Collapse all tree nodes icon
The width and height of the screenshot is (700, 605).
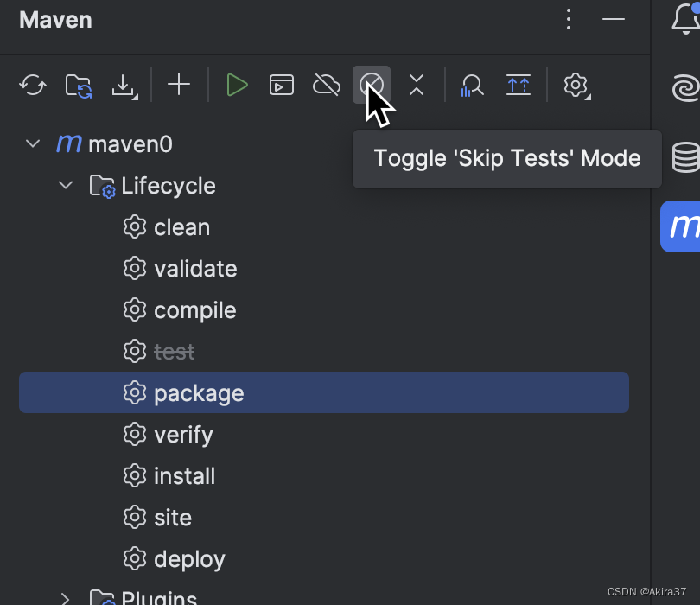point(416,85)
